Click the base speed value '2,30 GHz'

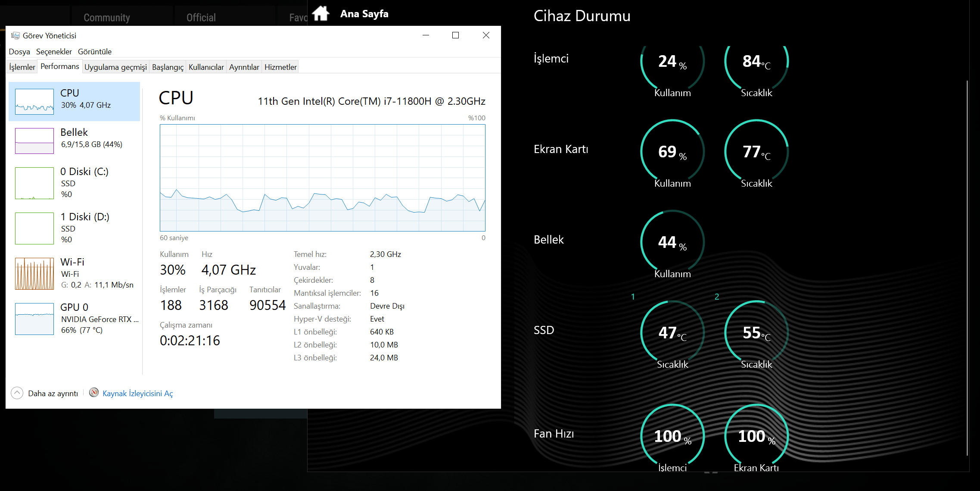tap(386, 254)
